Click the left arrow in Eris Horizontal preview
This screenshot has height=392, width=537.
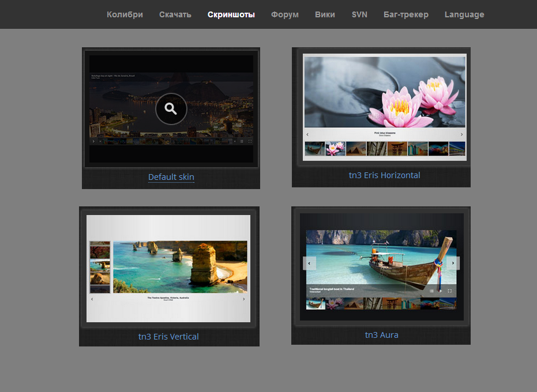click(308, 135)
